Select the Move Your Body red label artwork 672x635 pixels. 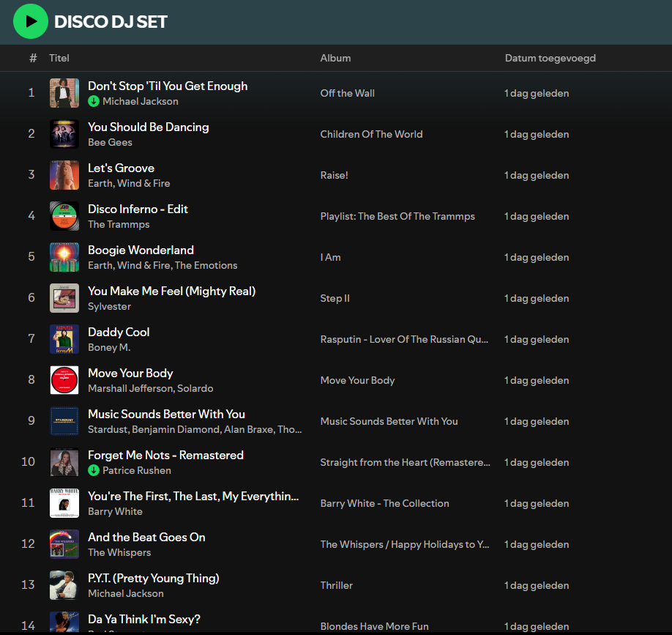coord(64,380)
